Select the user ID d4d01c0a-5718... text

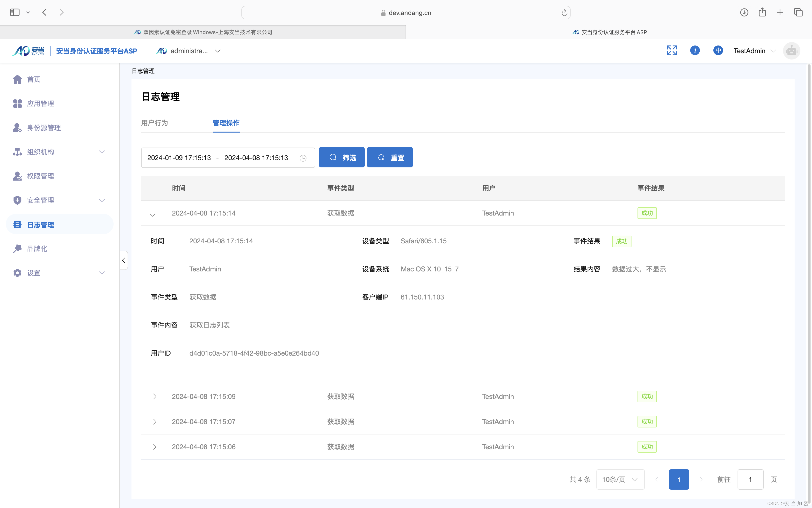coord(254,353)
